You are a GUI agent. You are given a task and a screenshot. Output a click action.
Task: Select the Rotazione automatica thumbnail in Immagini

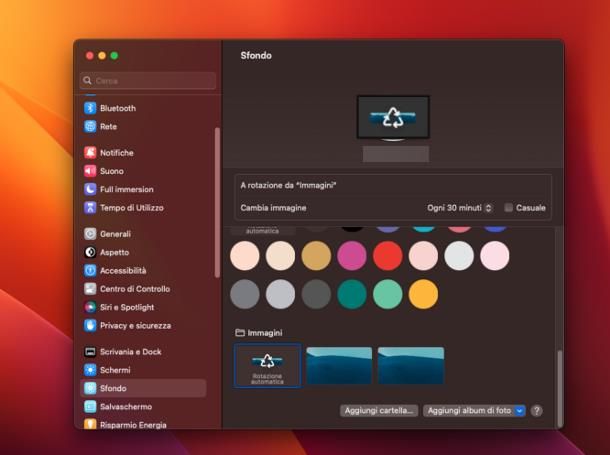click(x=267, y=366)
